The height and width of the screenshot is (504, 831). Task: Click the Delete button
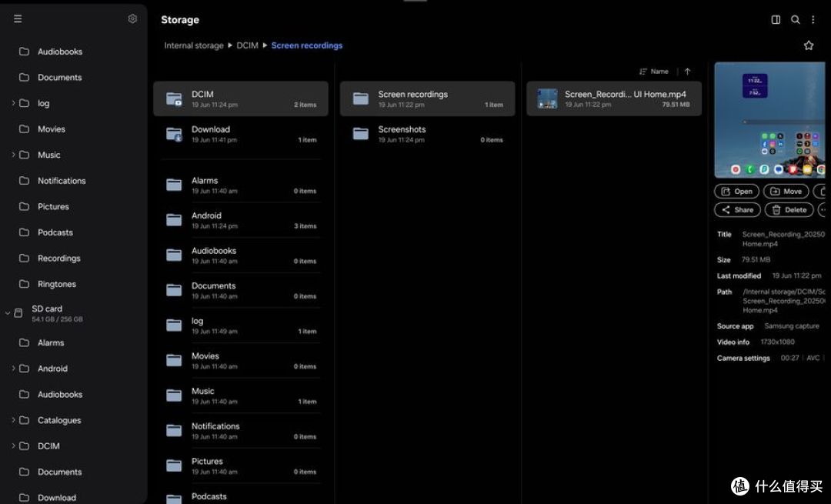789,210
